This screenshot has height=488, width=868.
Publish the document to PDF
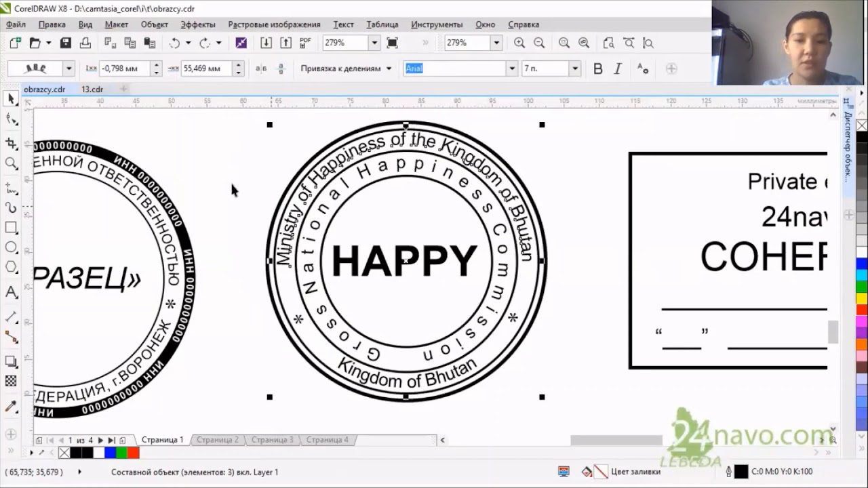pyautogui.click(x=305, y=43)
